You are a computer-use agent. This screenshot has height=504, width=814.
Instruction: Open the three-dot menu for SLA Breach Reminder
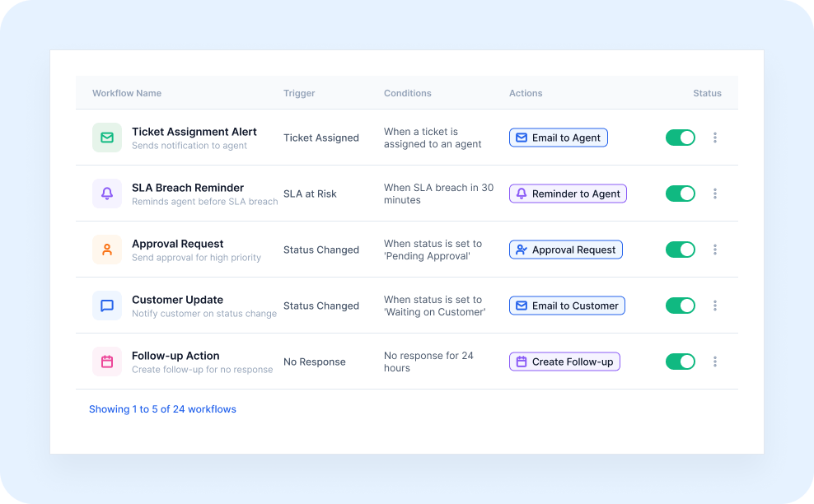715,194
